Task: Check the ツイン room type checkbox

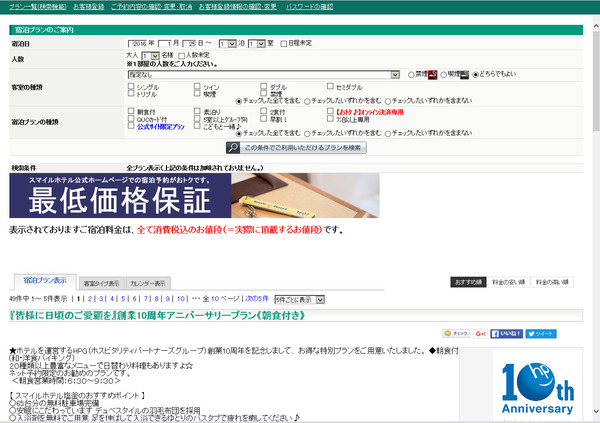Action: coord(197,87)
